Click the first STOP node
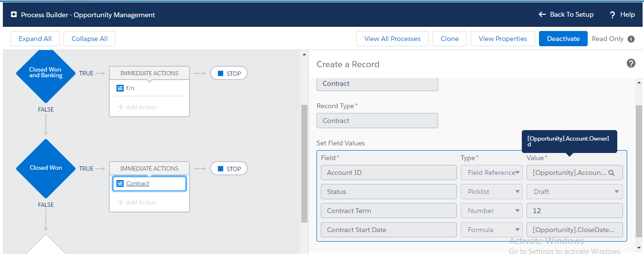 229,73
